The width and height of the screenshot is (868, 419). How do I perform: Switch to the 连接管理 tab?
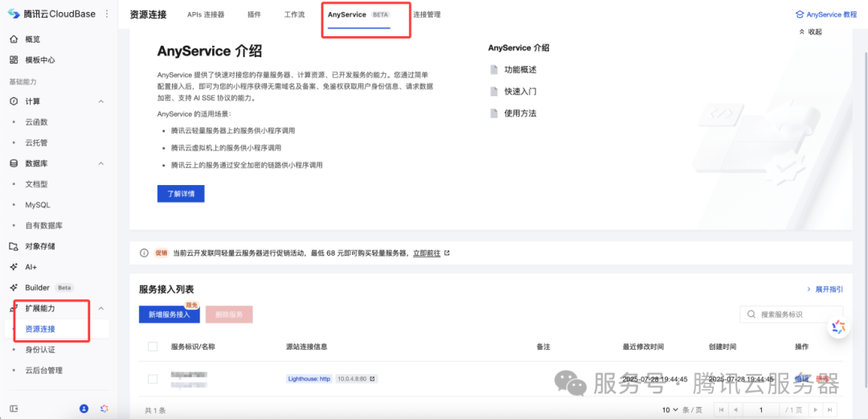click(x=428, y=15)
